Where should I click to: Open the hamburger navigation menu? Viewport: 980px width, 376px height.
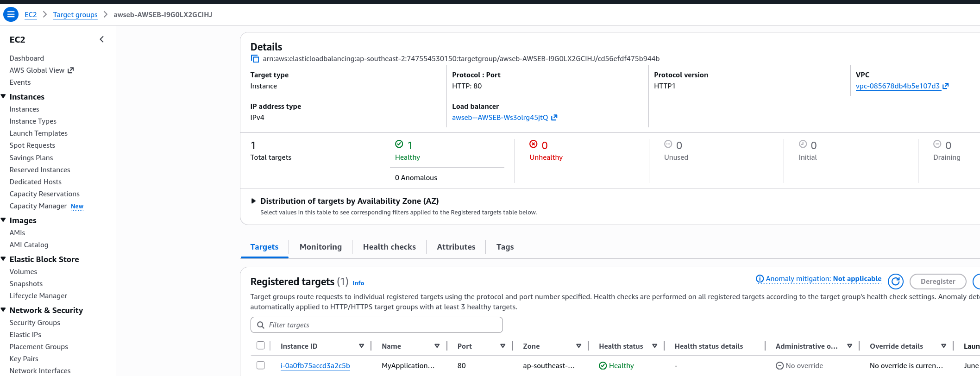click(11, 14)
